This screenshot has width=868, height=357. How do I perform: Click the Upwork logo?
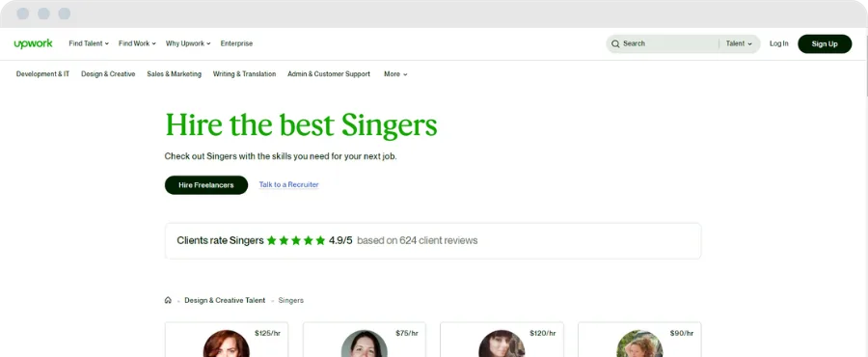33,43
